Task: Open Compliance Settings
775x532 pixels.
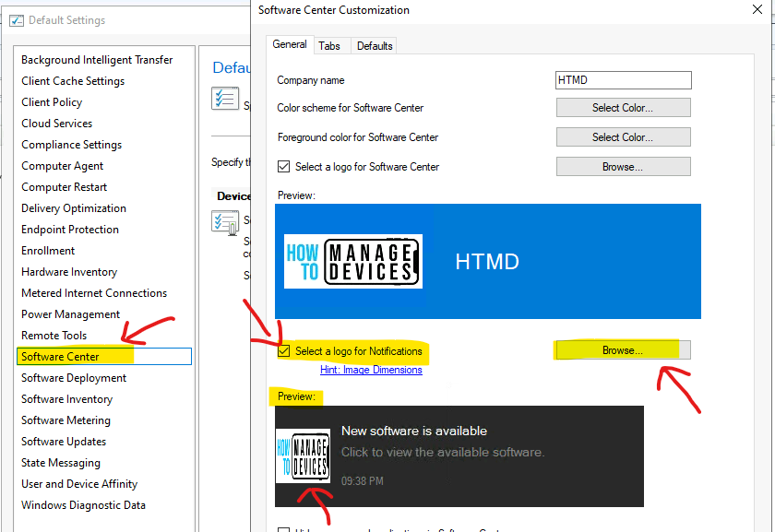Action: [x=72, y=145]
